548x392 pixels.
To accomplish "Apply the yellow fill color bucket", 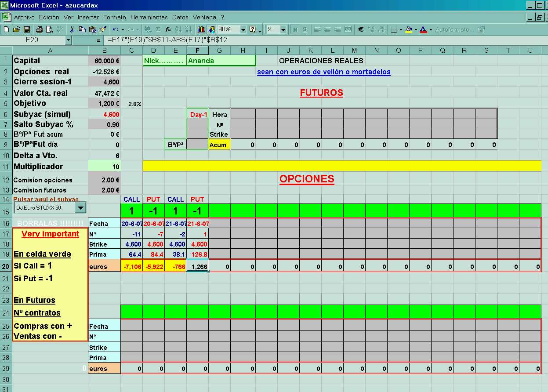I will pos(409,29).
